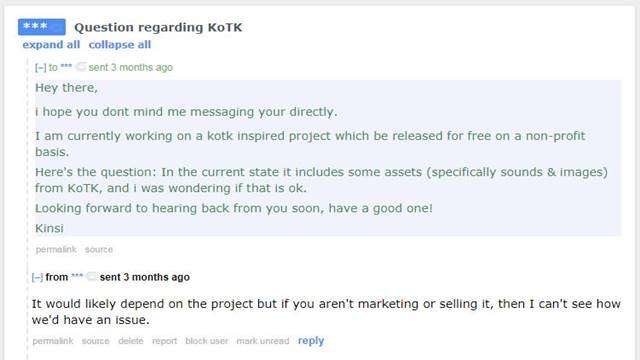Select the highlighted message body starting Hey there
This screenshot has width=640, height=360.
tap(328, 158)
